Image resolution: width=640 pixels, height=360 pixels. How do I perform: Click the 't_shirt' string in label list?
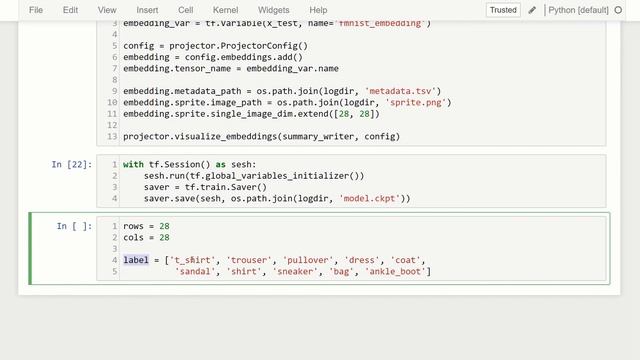193,260
